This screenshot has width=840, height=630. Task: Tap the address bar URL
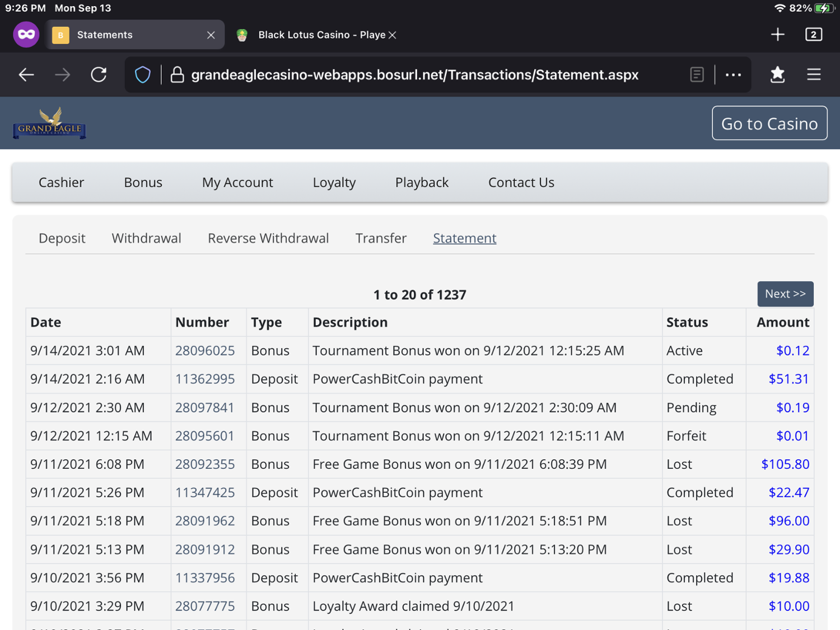(x=415, y=74)
